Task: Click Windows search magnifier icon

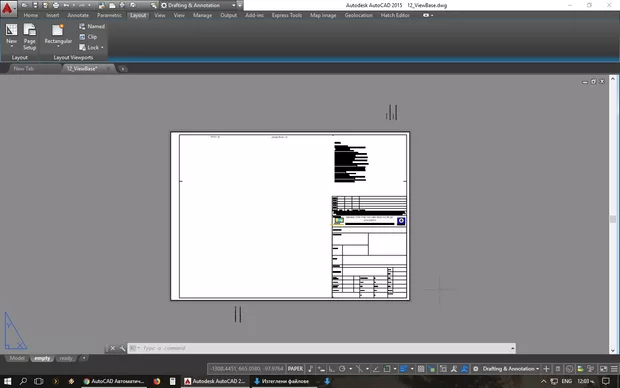Action: (23, 381)
